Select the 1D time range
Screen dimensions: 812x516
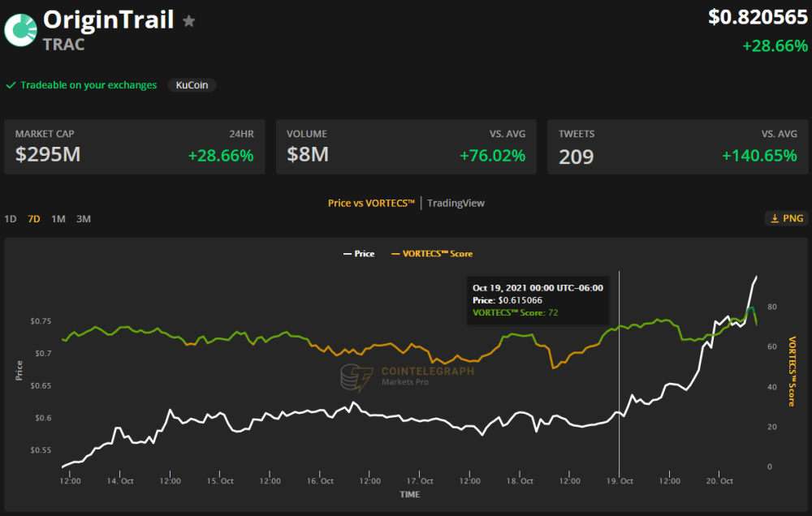[11, 219]
